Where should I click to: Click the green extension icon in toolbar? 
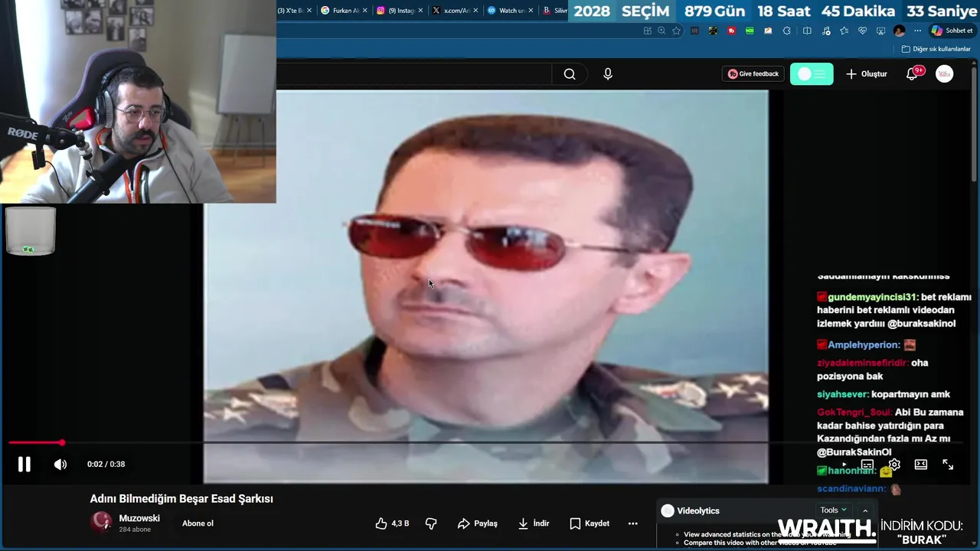click(750, 31)
